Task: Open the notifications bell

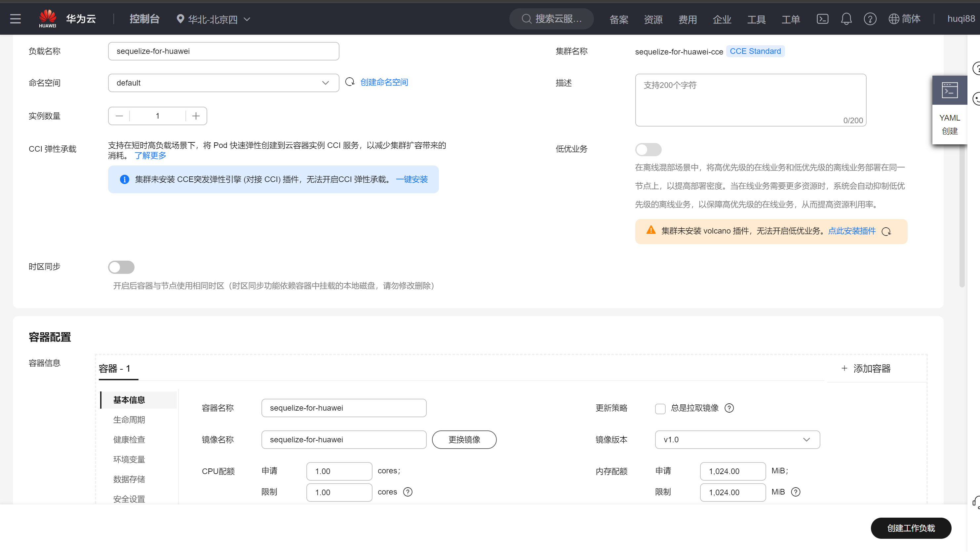Action: click(846, 18)
